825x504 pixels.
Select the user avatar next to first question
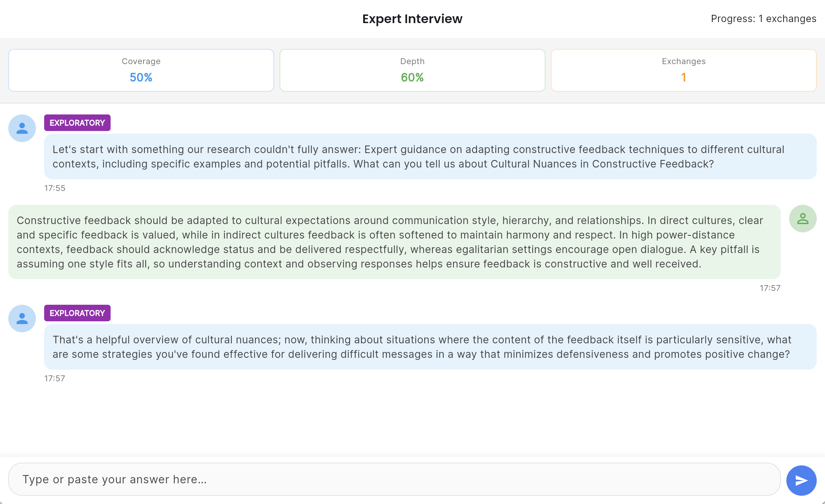click(22, 128)
